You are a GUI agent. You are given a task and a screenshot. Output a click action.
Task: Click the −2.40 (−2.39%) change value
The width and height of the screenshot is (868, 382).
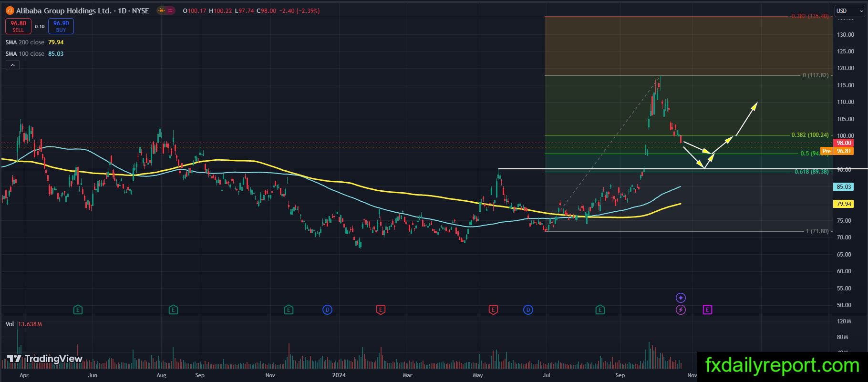pyautogui.click(x=299, y=10)
